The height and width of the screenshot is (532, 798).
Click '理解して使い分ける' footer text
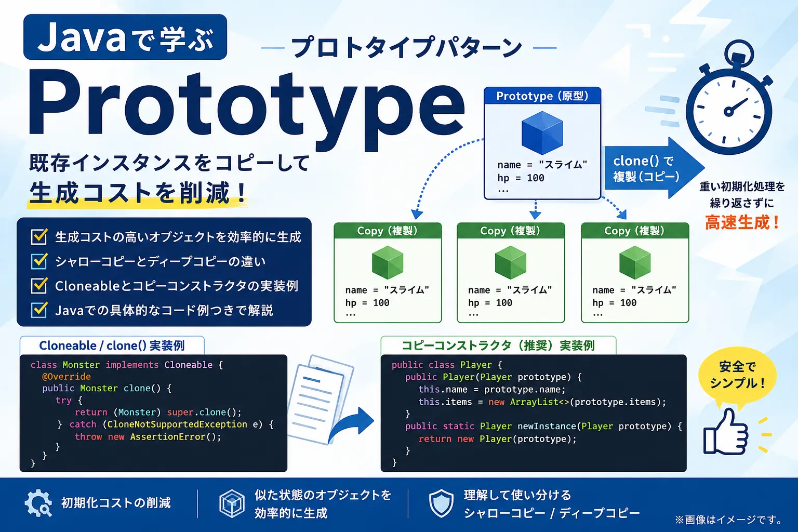(x=517, y=495)
